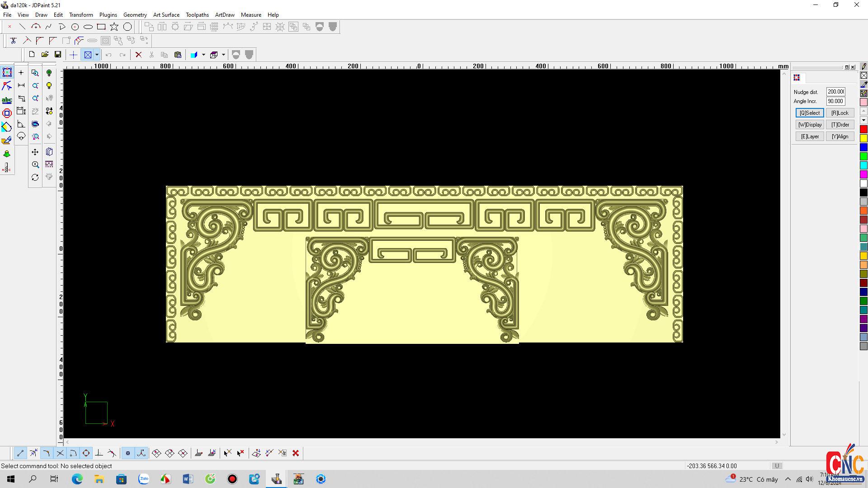
Task: Expand dropdown next to cyan cube icon
Action: coord(203,55)
